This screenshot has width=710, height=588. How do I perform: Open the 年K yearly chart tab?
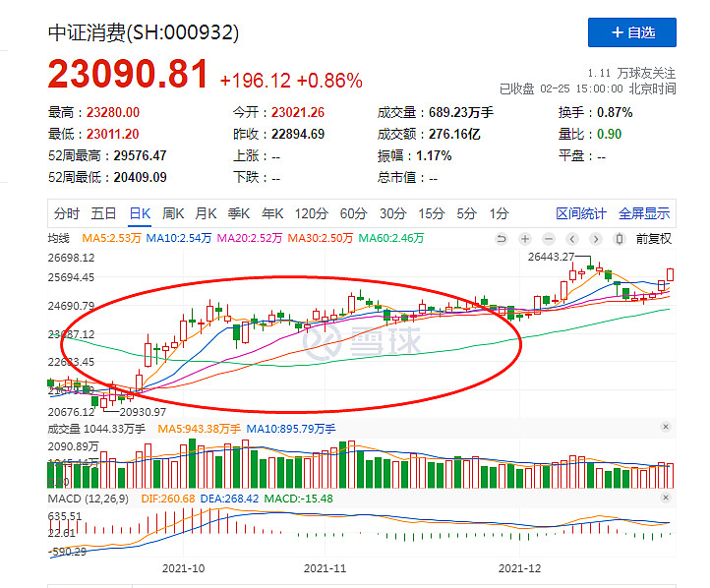(272, 213)
